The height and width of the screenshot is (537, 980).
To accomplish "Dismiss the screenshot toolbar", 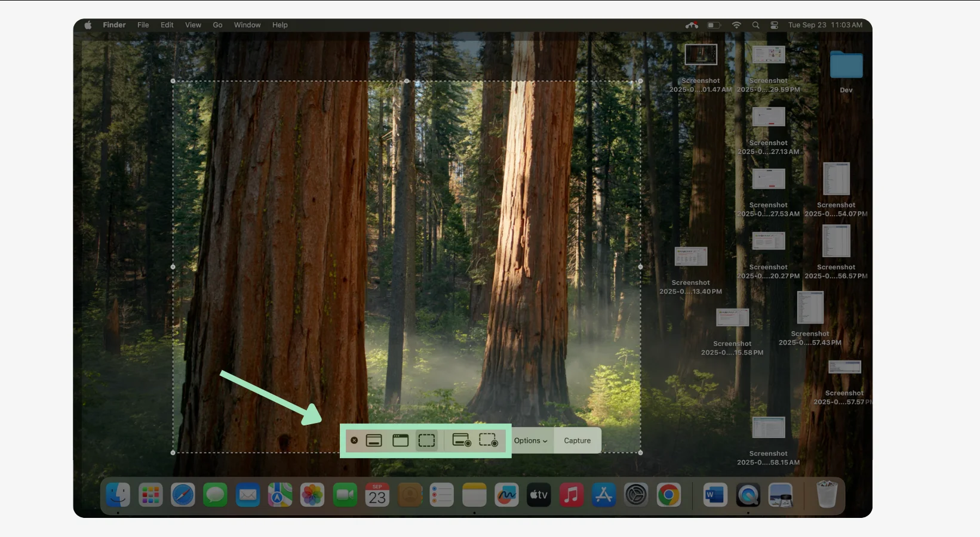I will pyautogui.click(x=354, y=440).
